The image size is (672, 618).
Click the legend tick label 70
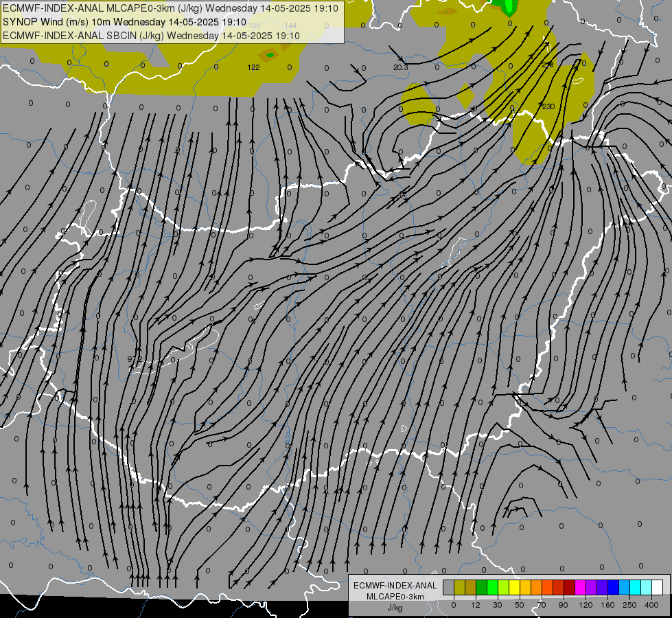[542, 606]
